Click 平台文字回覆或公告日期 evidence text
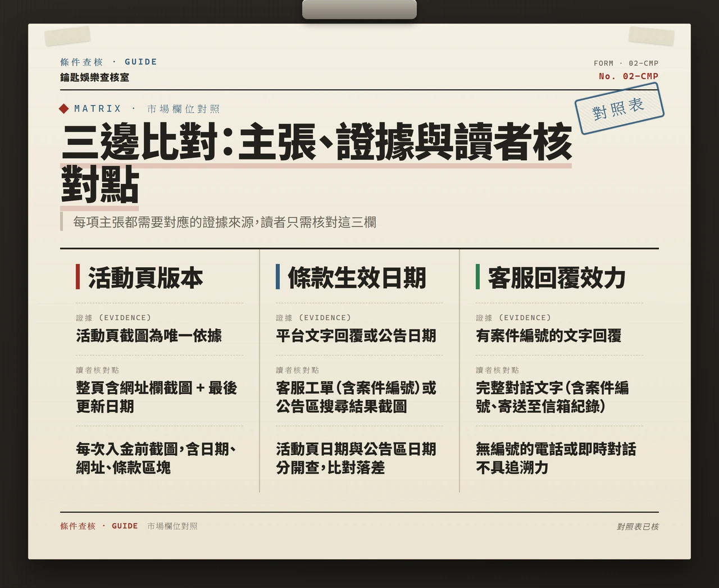The image size is (719, 588). coord(356,336)
